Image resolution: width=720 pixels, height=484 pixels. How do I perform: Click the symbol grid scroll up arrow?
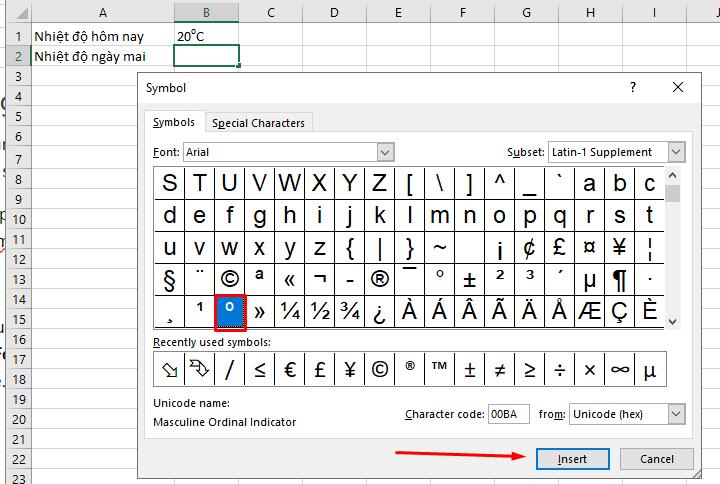tap(673, 175)
